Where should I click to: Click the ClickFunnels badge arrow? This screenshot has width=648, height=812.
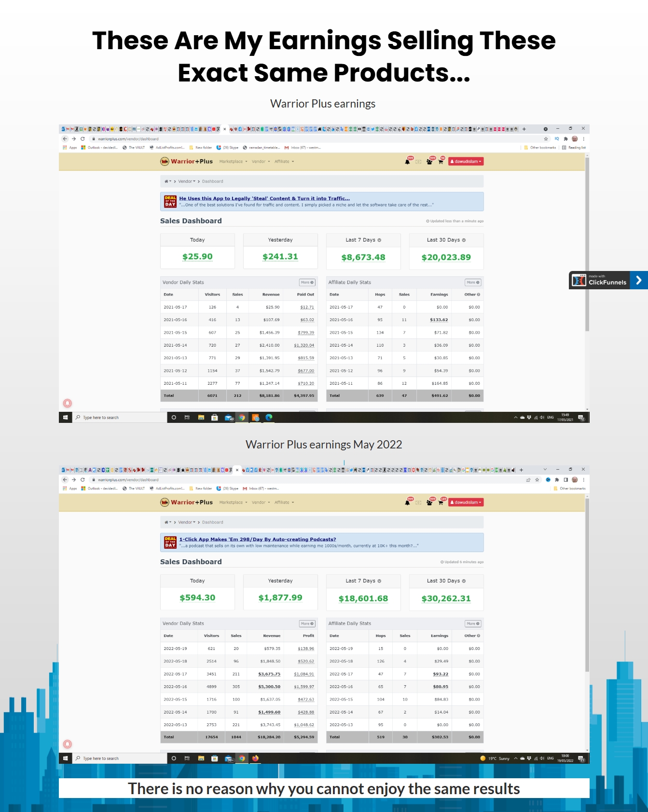point(638,280)
